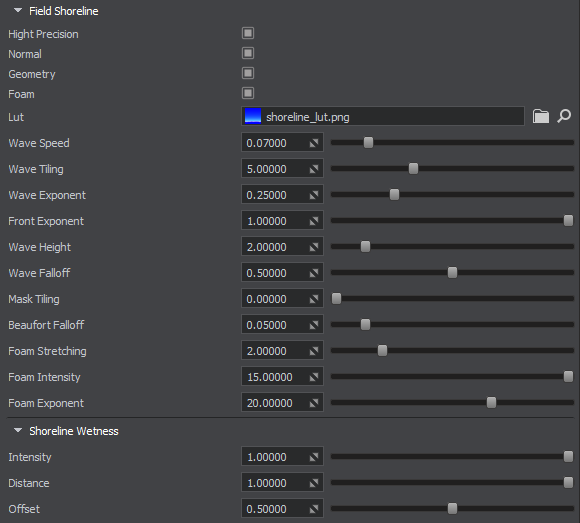The width and height of the screenshot is (580, 523).
Task: Click the Lut file name field
Action: pyautogui.click(x=383, y=117)
